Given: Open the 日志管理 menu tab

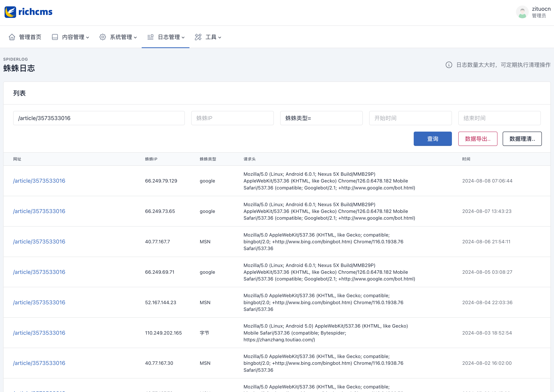Looking at the screenshot, I should coord(171,37).
